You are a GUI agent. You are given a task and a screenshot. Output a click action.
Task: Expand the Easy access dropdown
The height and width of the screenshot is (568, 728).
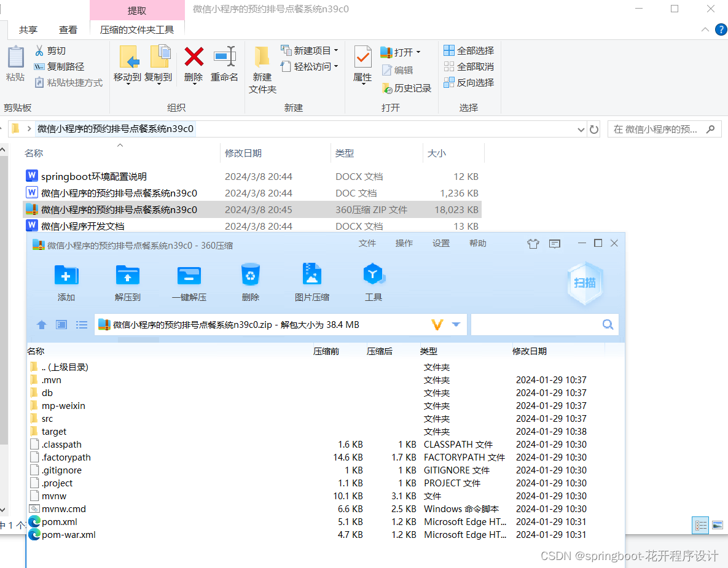tap(336, 66)
